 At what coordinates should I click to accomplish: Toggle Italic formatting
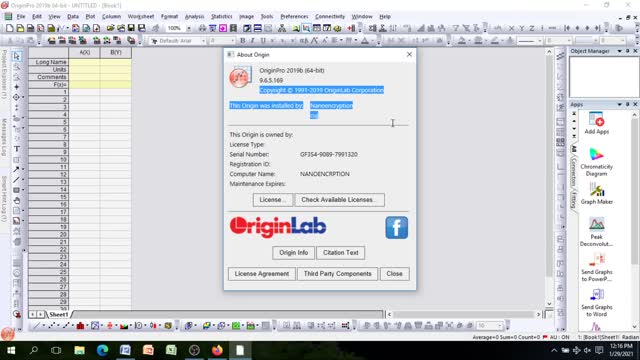(253, 40)
